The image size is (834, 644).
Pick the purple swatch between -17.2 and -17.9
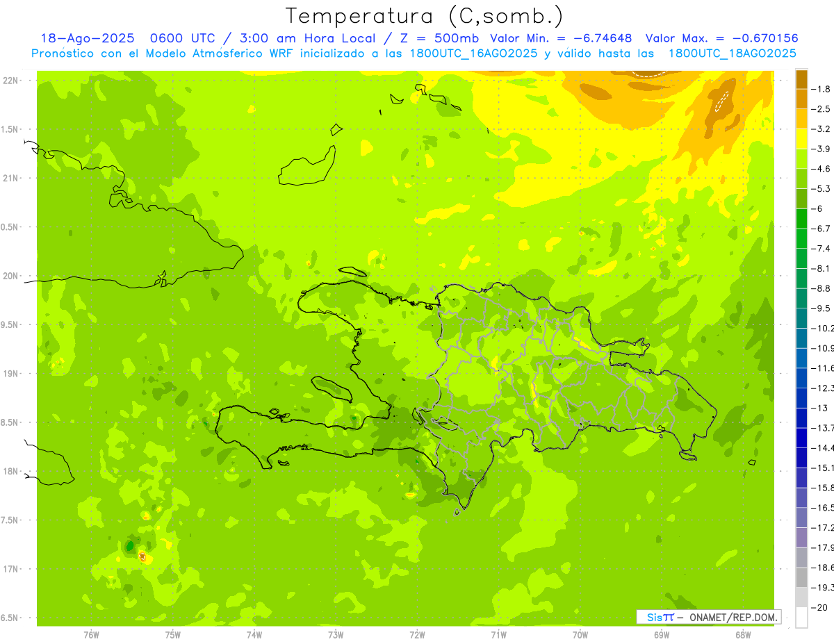coord(801,538)
